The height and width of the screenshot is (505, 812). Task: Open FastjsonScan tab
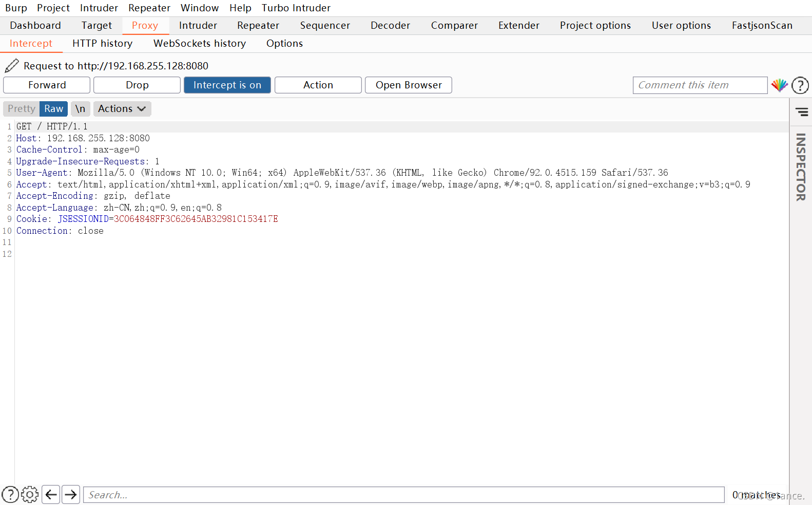point(762,26)
